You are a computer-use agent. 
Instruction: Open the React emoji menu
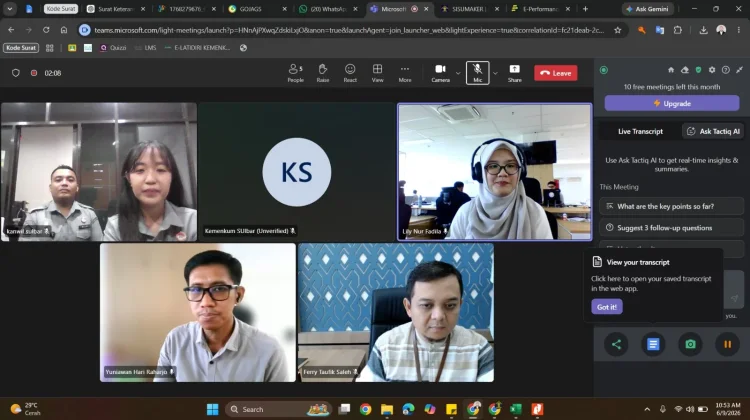click(350, 73)
